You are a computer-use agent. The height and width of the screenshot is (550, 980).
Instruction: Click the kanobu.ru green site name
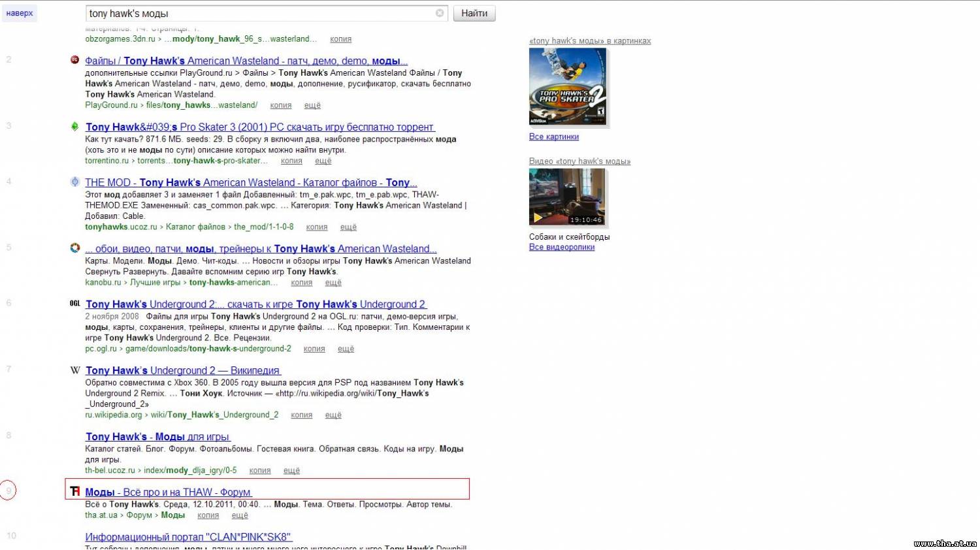coord(103,283)
